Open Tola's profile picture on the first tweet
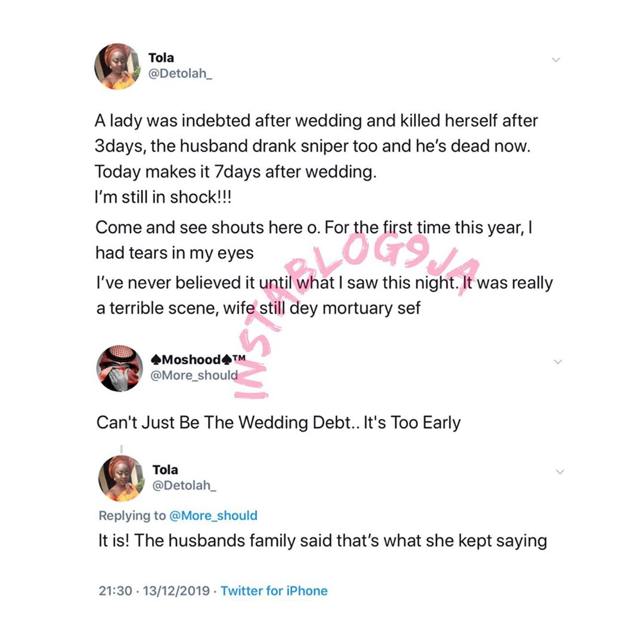644x644 pixels. [117, 67]
